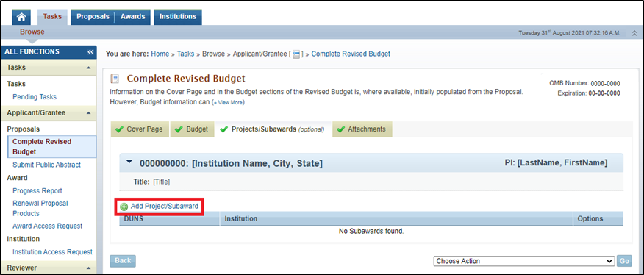644x275 pixels.
Task: Click the green Add Project/Subaward plus icon
Action: [x=124, y=207]
